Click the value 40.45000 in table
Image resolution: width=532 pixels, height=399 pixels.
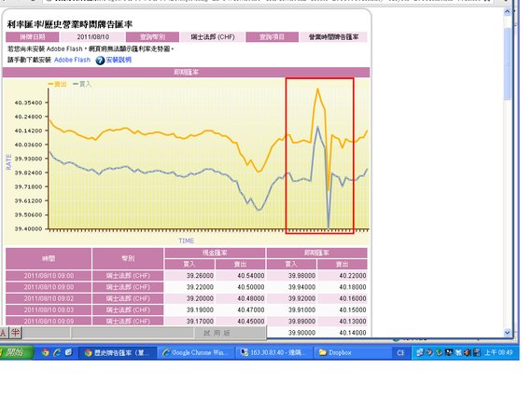tap(251, 321)
